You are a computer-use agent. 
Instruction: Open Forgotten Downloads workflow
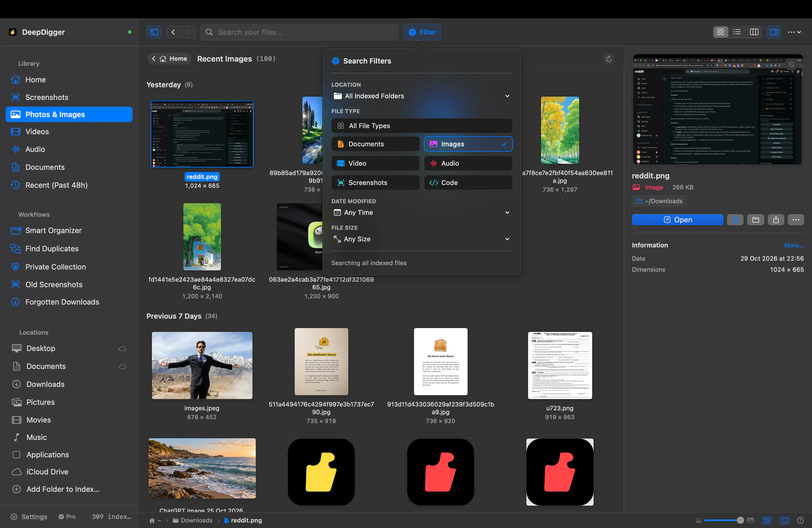click(69, 302)
